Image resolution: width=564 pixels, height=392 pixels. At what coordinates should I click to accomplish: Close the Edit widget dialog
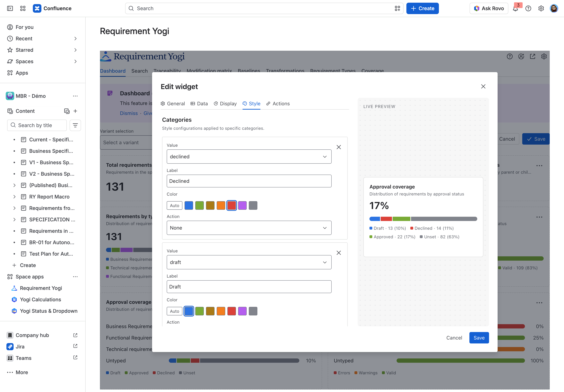pyautogui.click(x=483, y=86)
